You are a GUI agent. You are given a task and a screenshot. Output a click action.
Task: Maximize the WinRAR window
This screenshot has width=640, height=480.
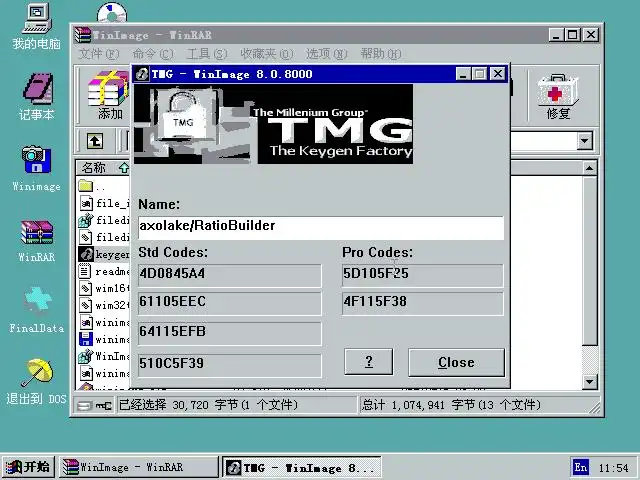(x=572, y=35)
